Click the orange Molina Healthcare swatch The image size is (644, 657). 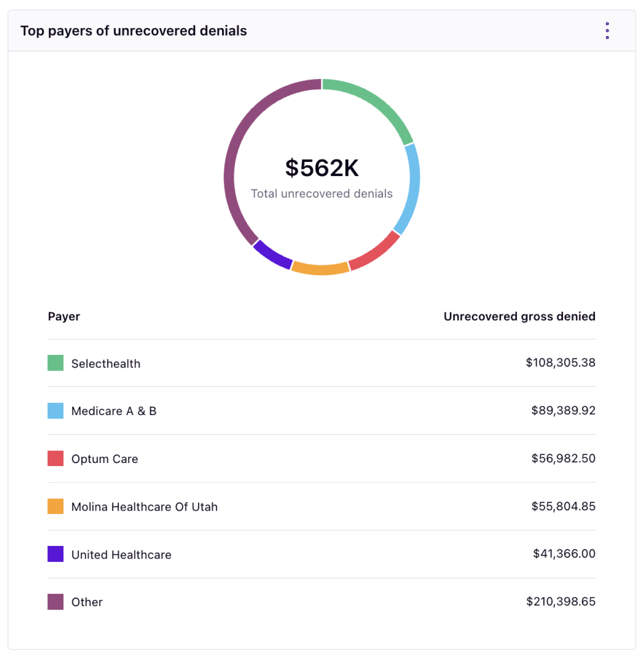click(55, 506)
